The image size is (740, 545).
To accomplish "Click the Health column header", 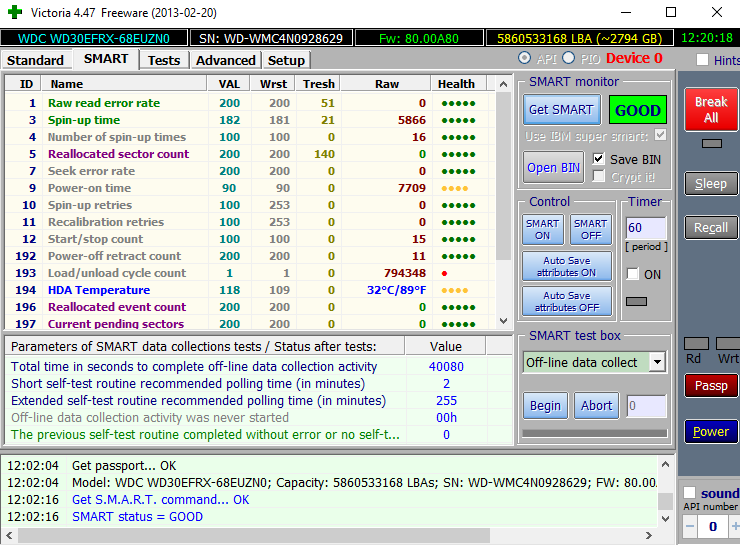I will pos(458,84).
